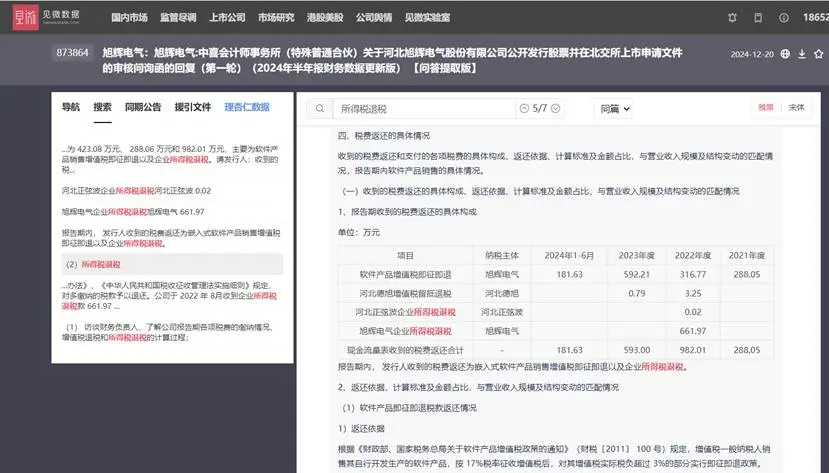Open the 监管尽调 menu
This screenshot has height=473, width=829.
[178, 18]
